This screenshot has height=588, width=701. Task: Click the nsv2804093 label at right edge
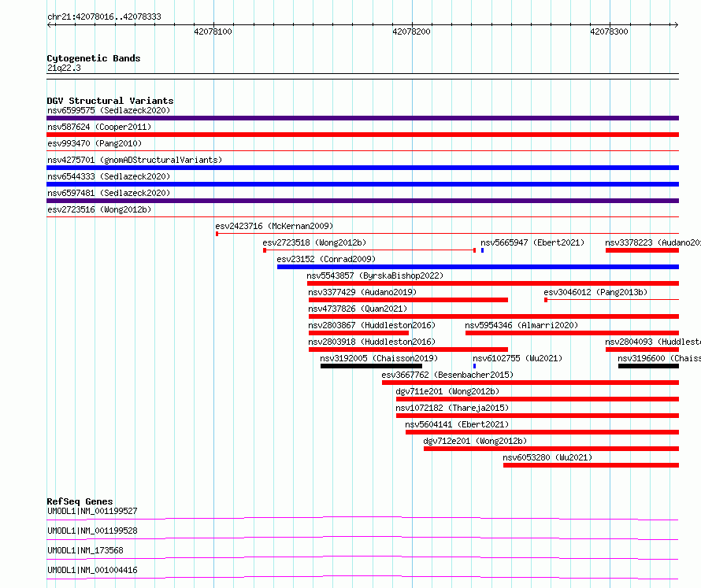(653, 342)
